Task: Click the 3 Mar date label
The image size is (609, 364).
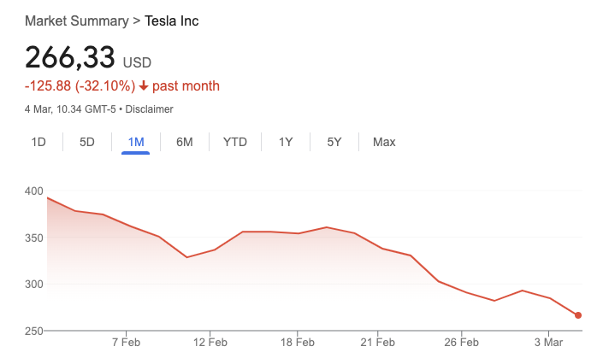Action: tap(548, 343)
